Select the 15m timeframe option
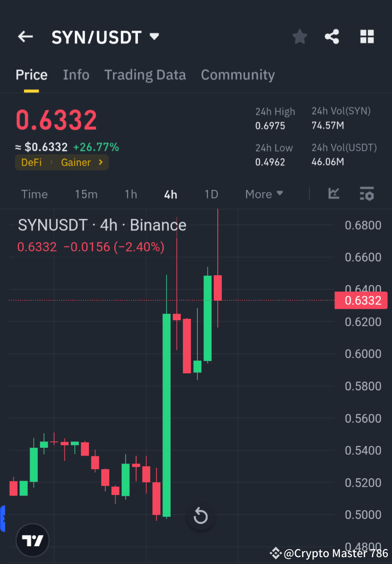 tap(86, 194)
